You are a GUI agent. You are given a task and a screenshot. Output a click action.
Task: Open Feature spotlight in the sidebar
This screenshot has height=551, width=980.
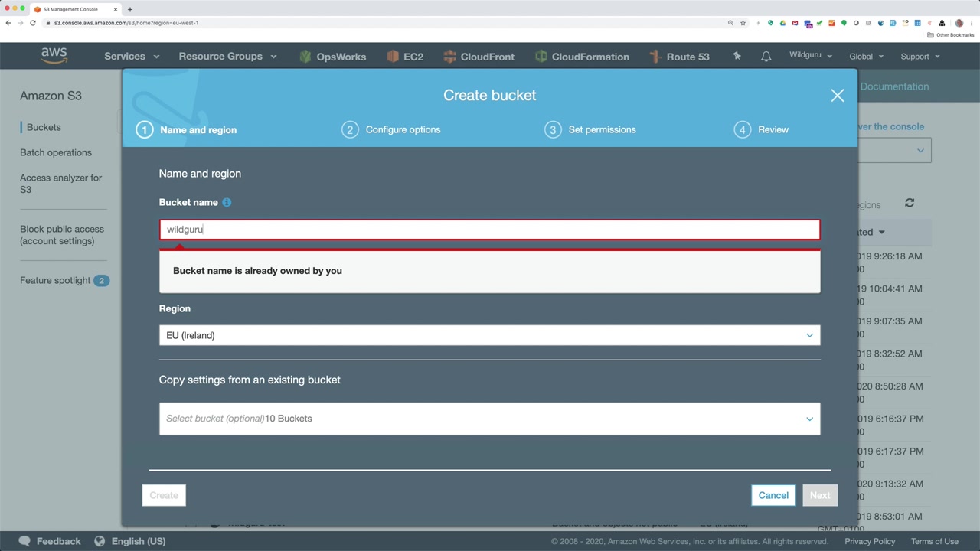tap(64, 280)
